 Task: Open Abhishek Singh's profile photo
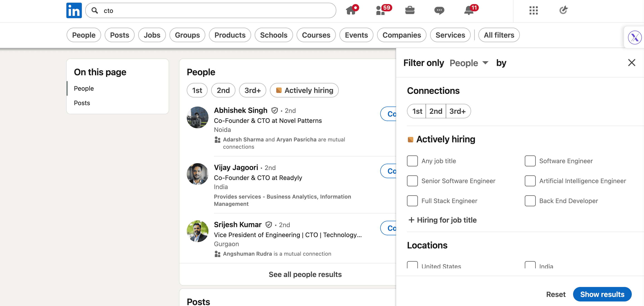[x=197, y=117]
